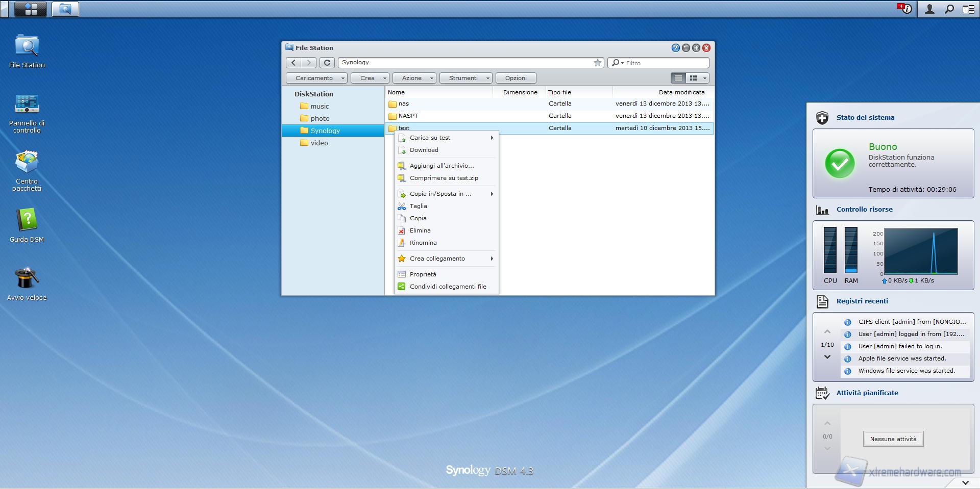Select the video folder in tree
The width and height of the screenshot is (980, 489).
[x=319, y=143]
